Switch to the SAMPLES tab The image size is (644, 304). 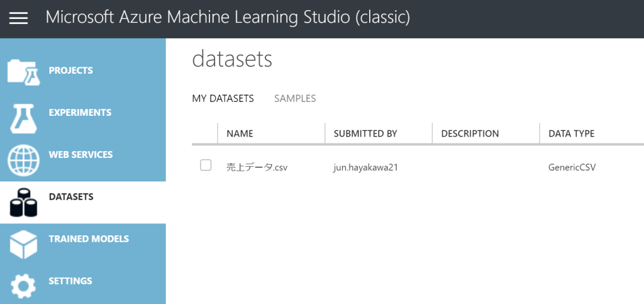click(295, 98)
